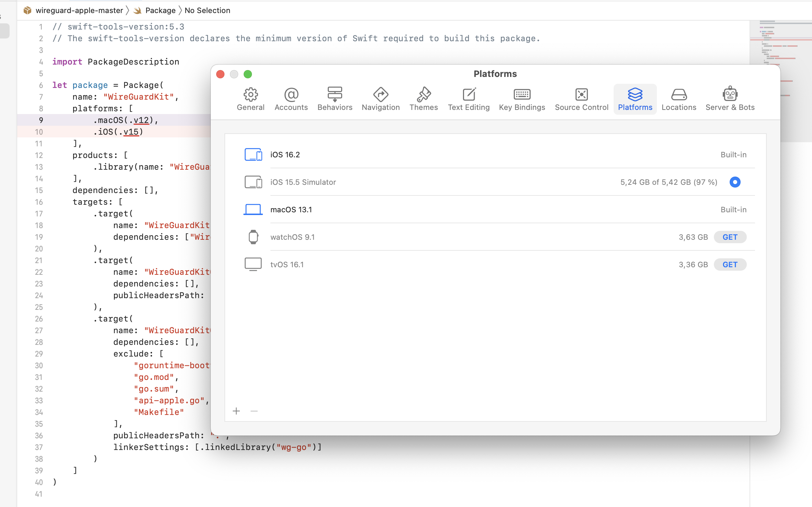
Task: Open the General preferences tab
Action: click(x=251, y=99)
